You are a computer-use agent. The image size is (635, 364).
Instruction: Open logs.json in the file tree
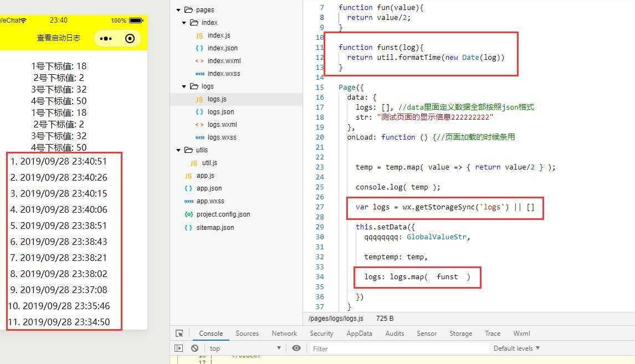coord(221,112)
